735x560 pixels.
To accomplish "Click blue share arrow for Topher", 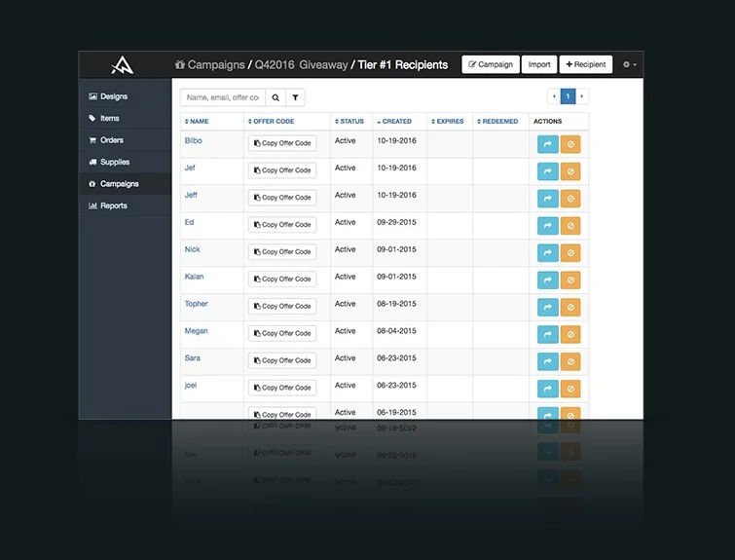I will tap(547, 308).
